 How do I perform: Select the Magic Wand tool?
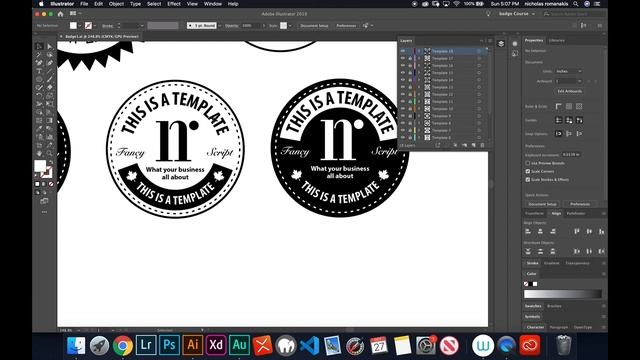[x=40, y=55]
